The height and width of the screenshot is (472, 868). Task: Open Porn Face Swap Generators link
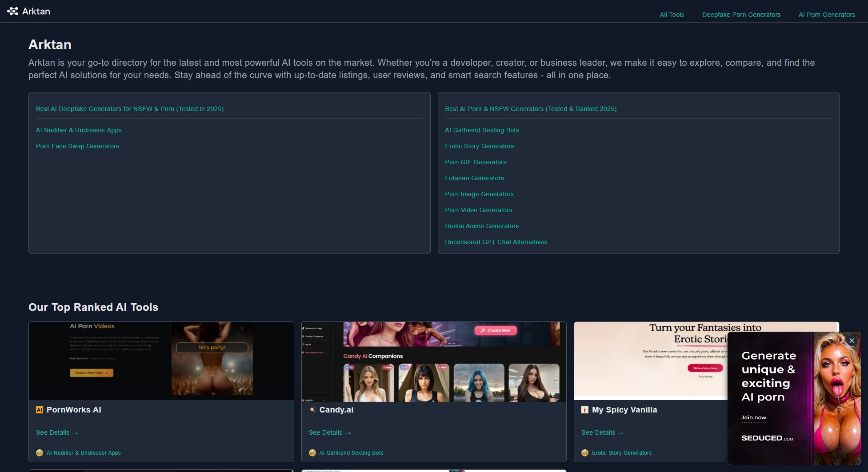pyautogui.click(x=77, y=146)
